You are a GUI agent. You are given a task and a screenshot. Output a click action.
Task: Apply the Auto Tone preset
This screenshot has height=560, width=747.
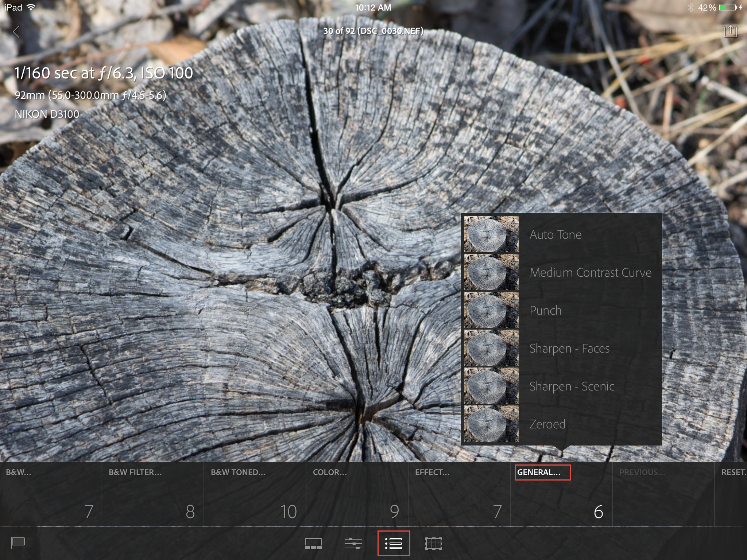click(x=562, y=234)
